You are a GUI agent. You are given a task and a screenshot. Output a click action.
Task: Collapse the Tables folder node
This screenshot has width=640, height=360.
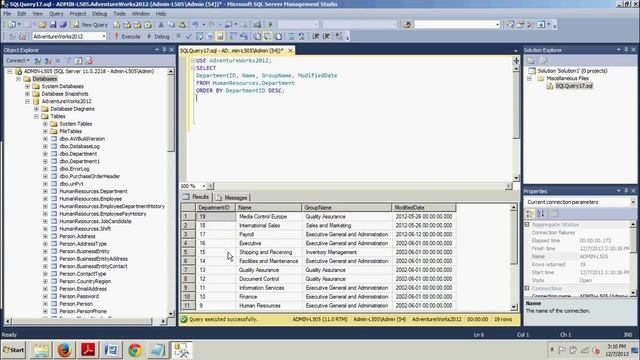36,116
